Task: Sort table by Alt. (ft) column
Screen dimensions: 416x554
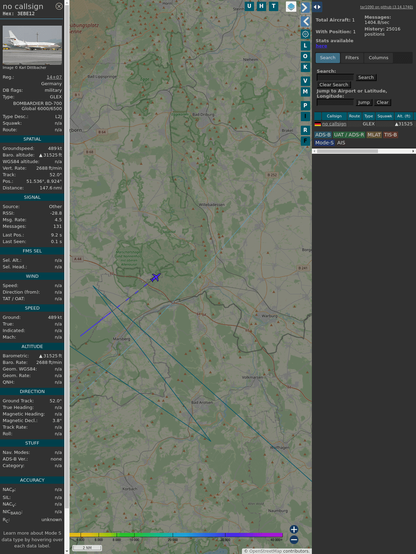Action: point(403,116)
